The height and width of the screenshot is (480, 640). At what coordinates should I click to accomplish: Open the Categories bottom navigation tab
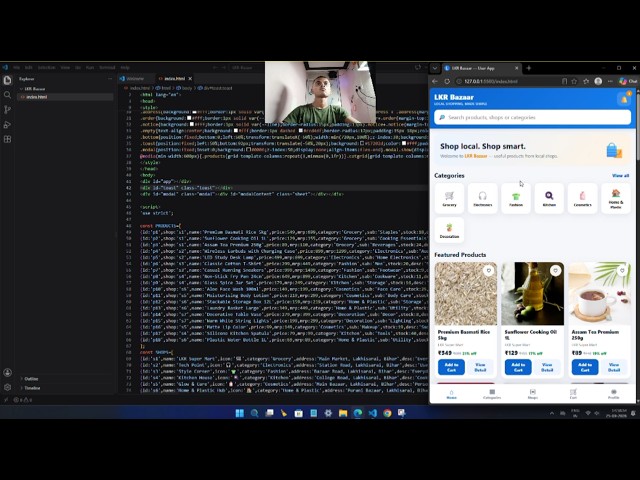point(492,394)
